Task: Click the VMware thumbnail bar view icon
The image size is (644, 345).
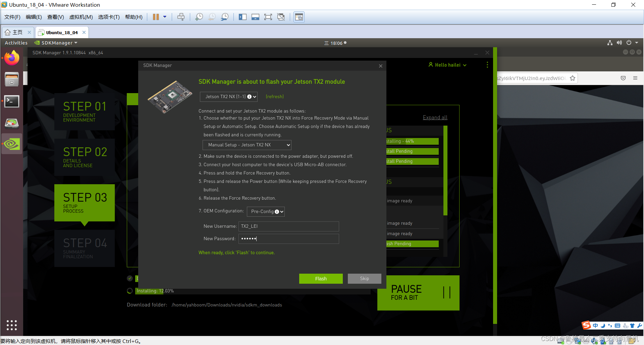Action: click(x=299, y=17)
